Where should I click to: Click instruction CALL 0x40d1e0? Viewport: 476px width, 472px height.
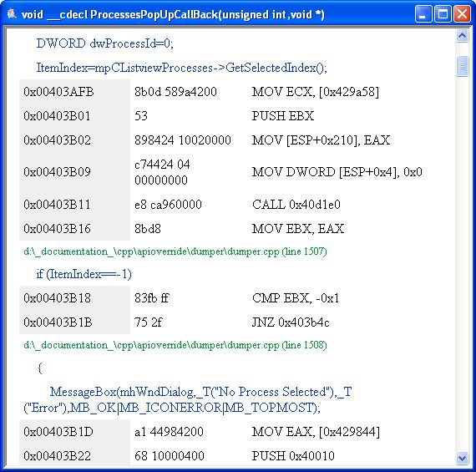pos(296,205)
